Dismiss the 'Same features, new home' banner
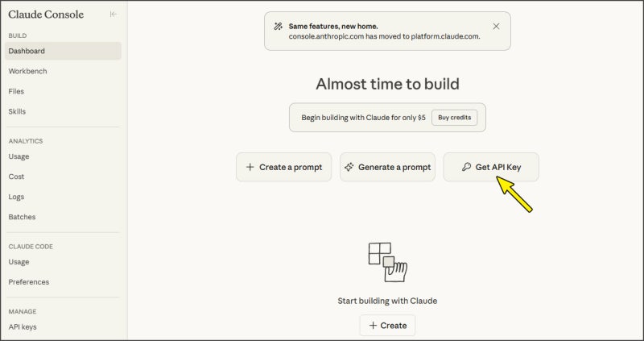The width and height of the screenshot is (644, 341). 496,27
